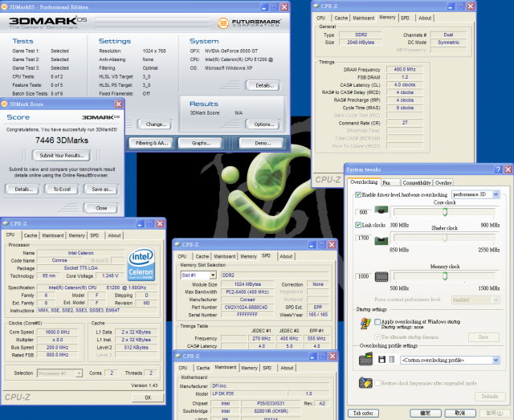Click Submit Your Results button
514x420 pixels.
pos(62,156)
